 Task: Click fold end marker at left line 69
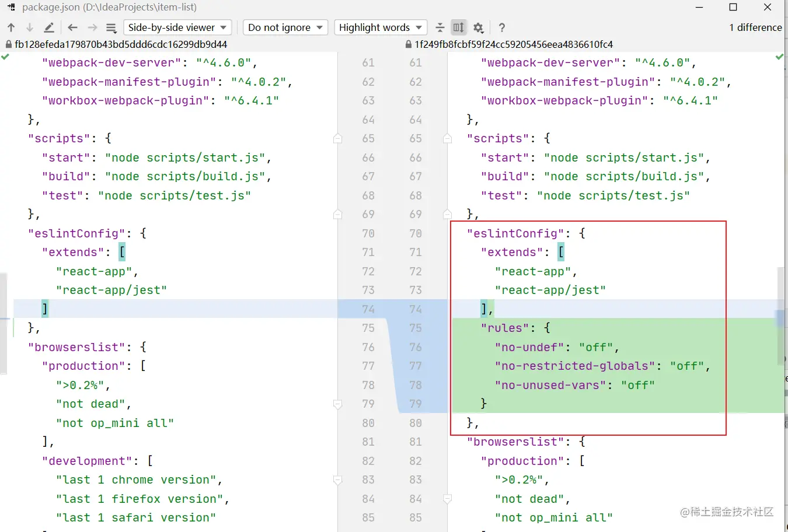337,214
